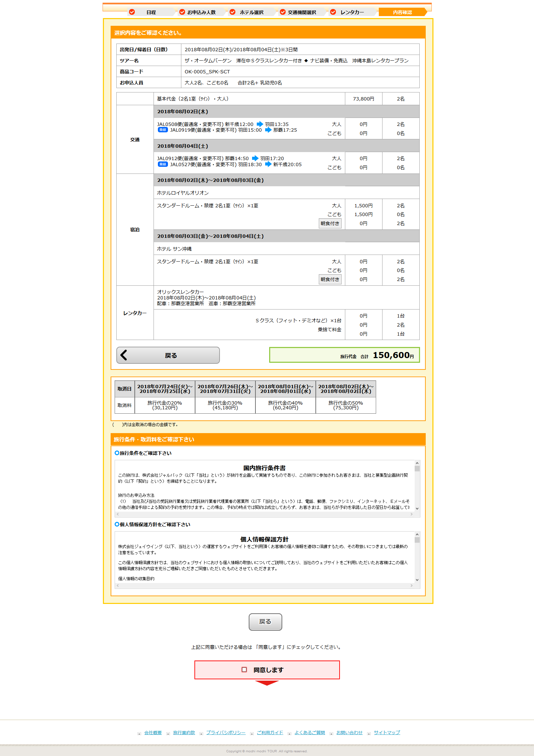Click the arrow icon after 羽田15:00
The image size is (534, 756).
(x=268, y=130)
